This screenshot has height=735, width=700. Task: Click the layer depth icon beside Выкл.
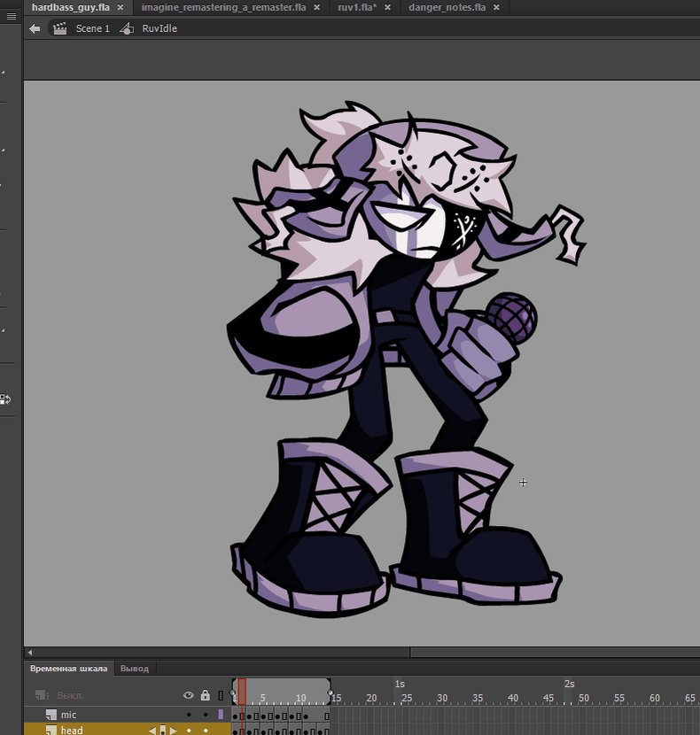tap(42, 695)
